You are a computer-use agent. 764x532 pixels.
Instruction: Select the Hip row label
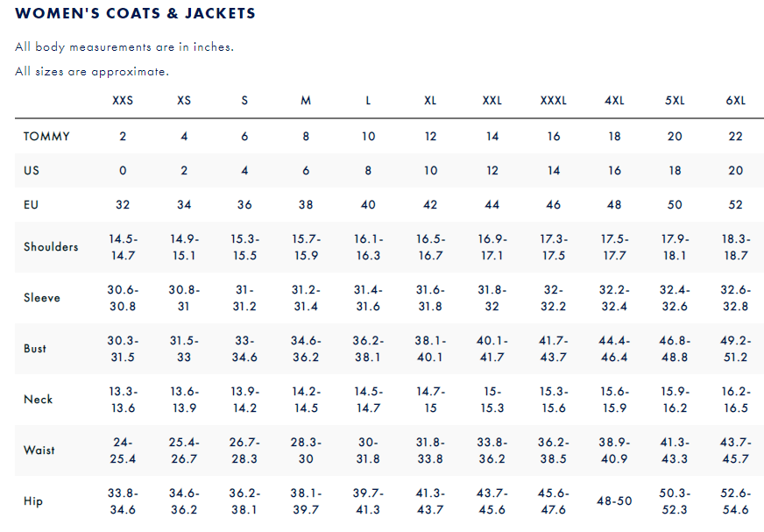[x=32, y=501]
